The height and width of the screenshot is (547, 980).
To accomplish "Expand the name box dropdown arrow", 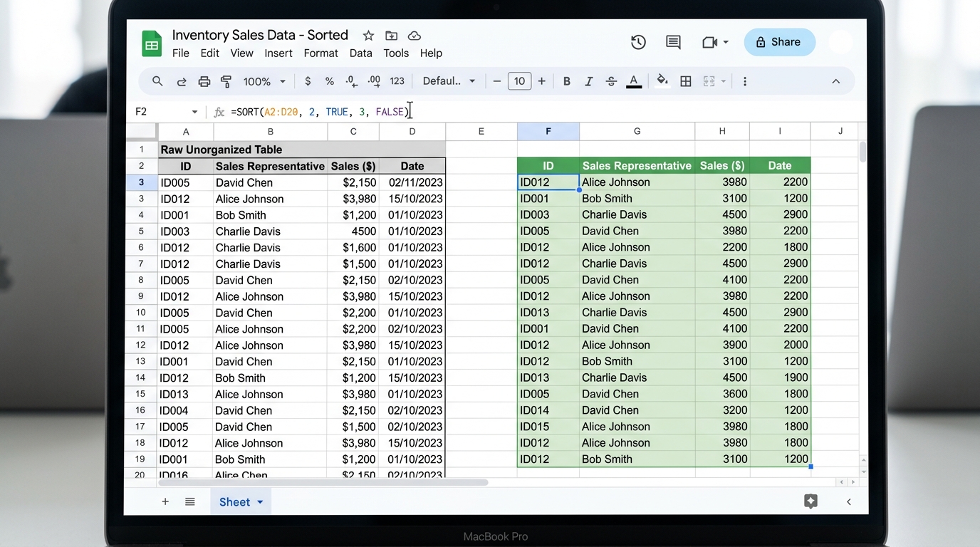I will click(x=194, y=112).
